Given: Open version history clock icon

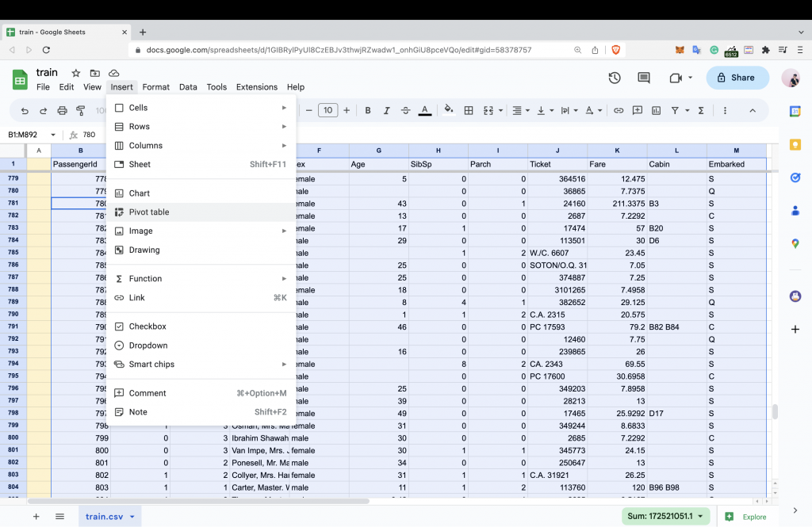Looking at the screenshot, I should pos(615,78).
